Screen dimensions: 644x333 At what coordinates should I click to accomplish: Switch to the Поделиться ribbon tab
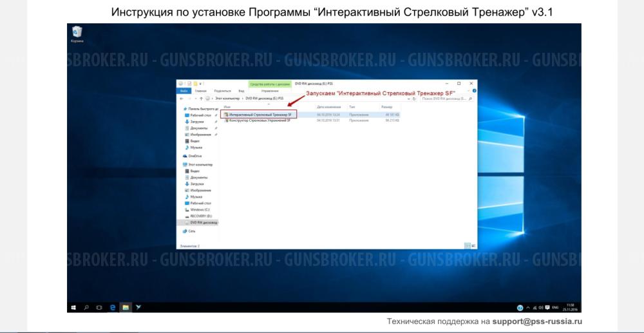(x=222, y=91)
